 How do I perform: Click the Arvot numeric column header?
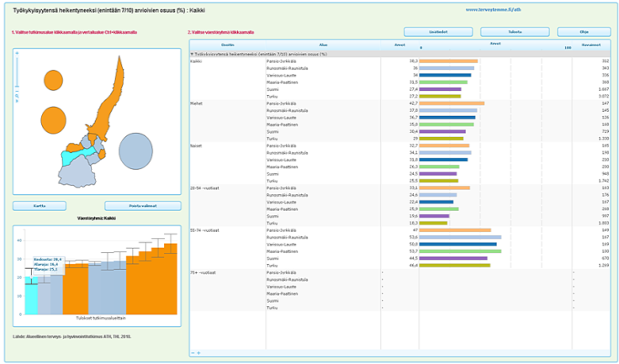[x=399, y=45]
